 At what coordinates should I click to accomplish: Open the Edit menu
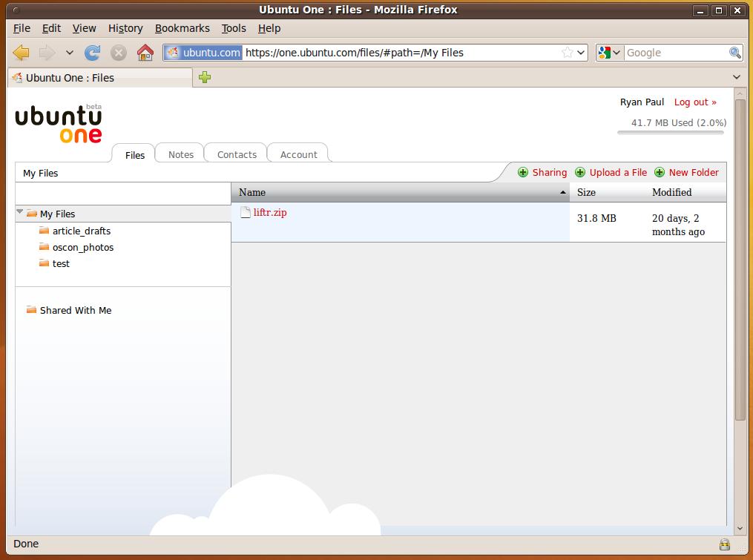point(51,28)
